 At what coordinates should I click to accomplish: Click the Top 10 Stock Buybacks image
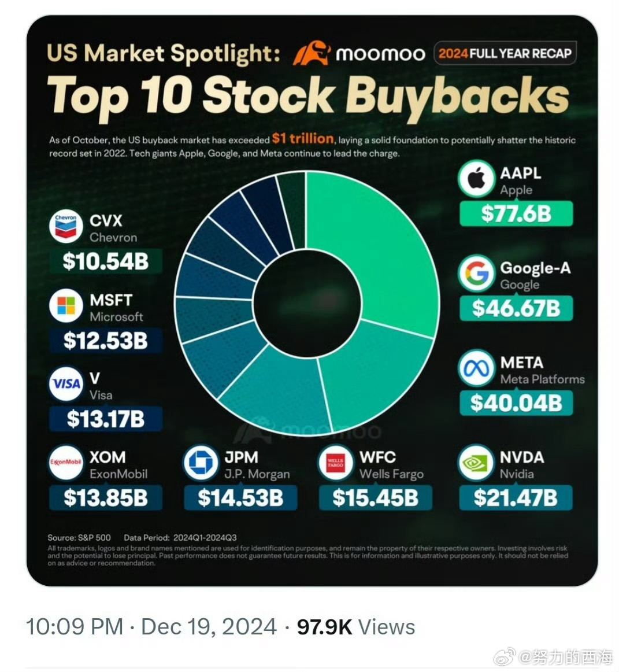(312, 300)
